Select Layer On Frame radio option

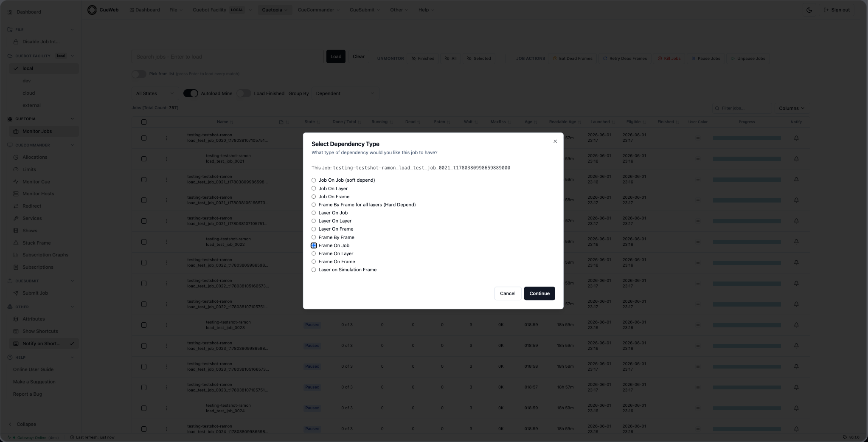pos(314,229)
